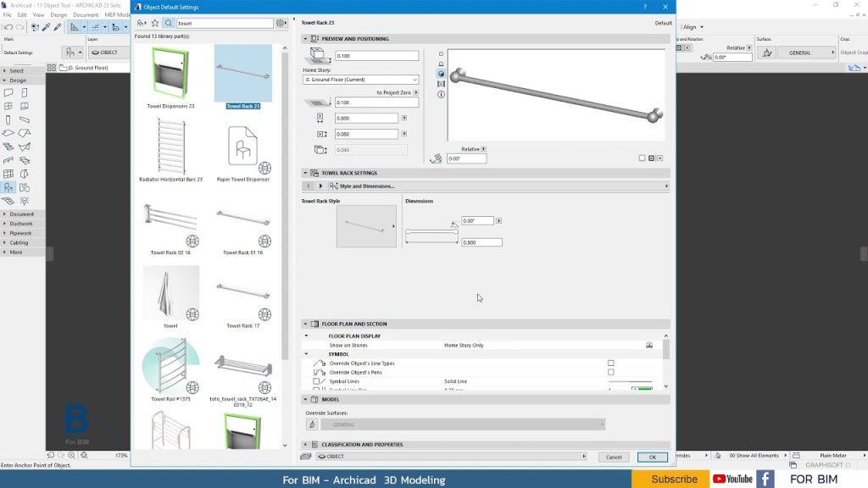Image resolution: width=868 pixels, height=488 pixels.
Task: Select the Towel Rack 17 library part
Action: [x=244, y=292]
